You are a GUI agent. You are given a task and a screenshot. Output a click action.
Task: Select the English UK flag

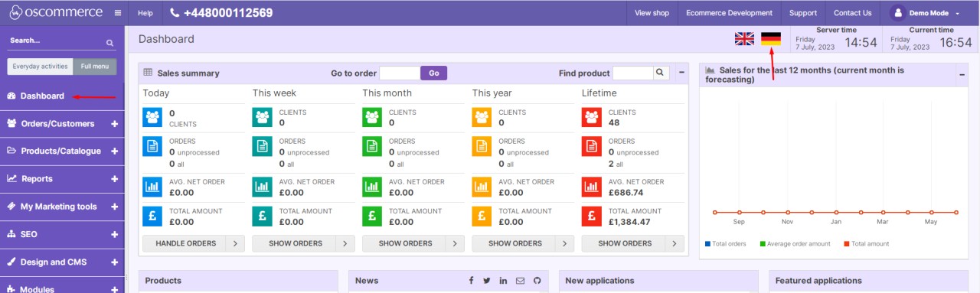coord(744,38)
